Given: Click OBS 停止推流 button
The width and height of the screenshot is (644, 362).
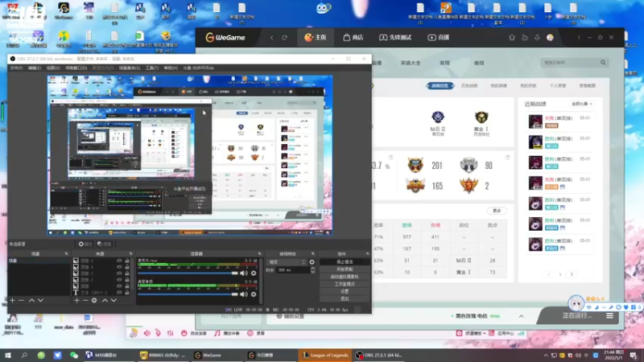Looking at the screenshot, I should (x=345, y=262).
